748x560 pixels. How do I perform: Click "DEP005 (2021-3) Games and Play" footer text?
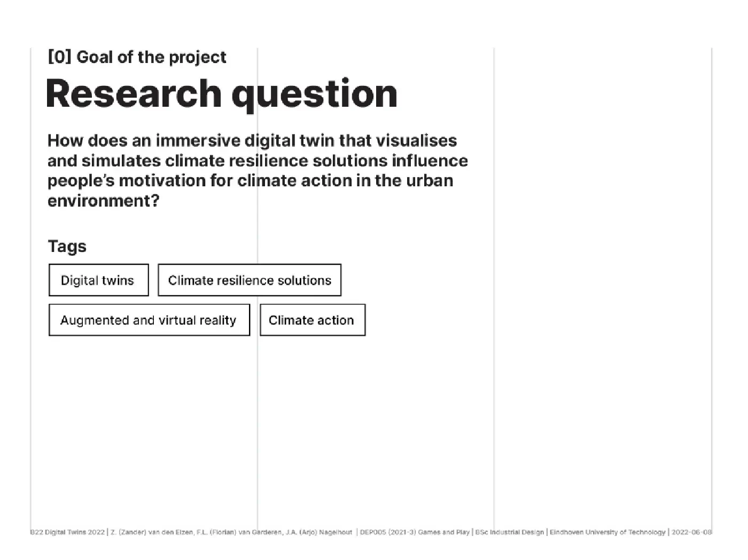point(415,532)
